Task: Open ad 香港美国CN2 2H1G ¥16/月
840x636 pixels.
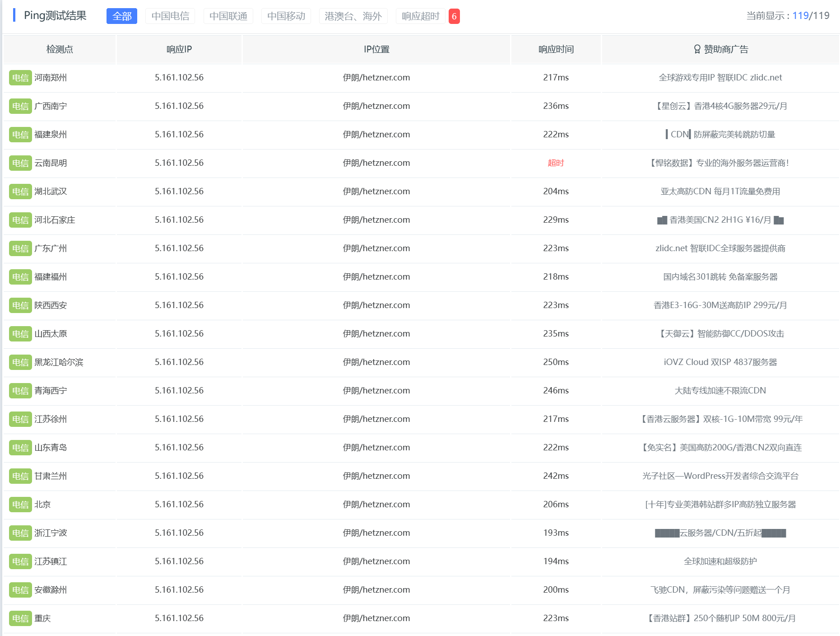Action: (720, 220)
